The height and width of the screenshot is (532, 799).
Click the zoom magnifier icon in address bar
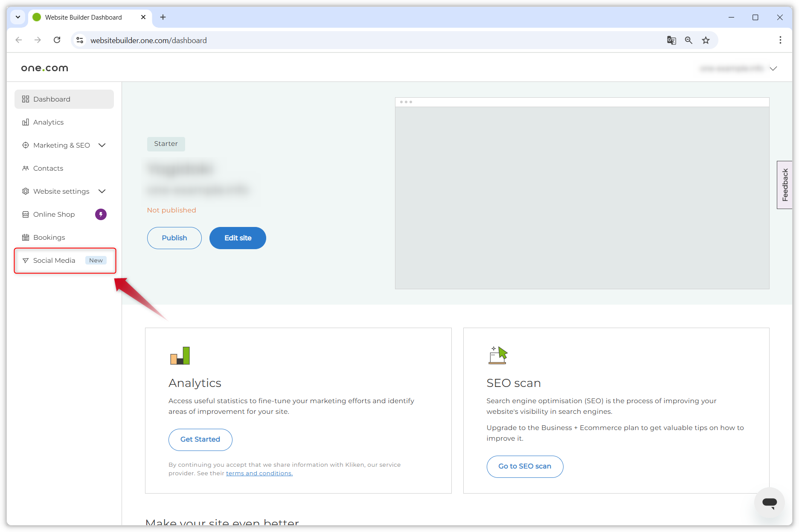click(689, 40)
